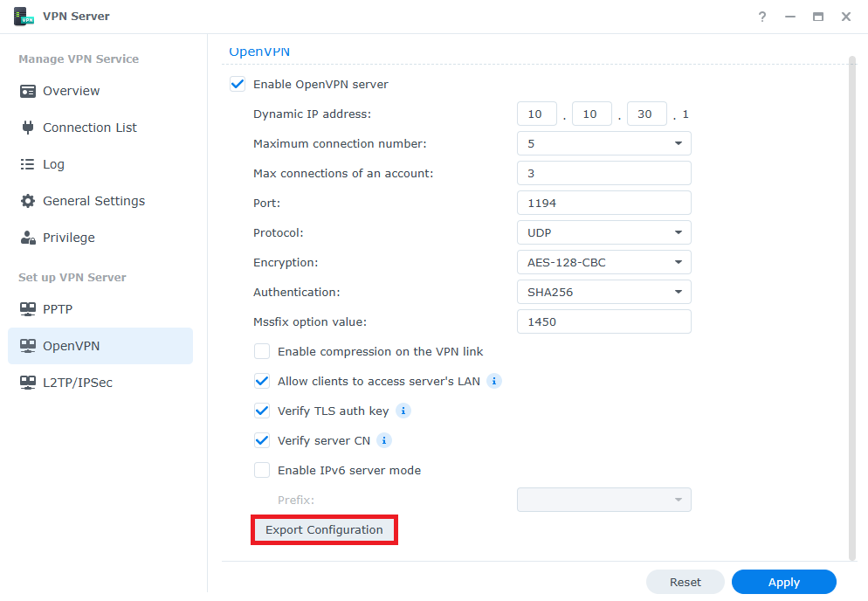868x601 pixels.
Task: Open the Maximum connection number dropdown
Action: point(679,143)
